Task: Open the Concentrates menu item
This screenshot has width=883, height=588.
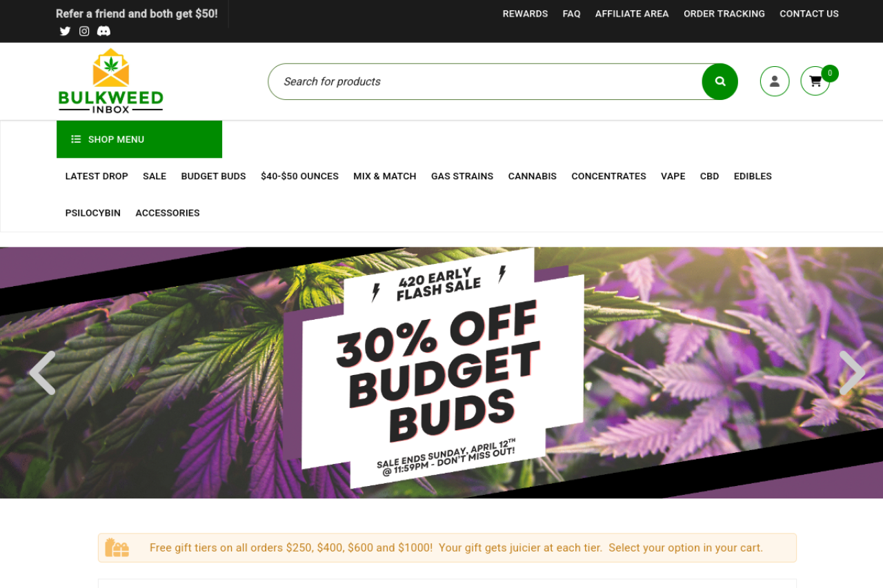Action: [x=608, y=176]
